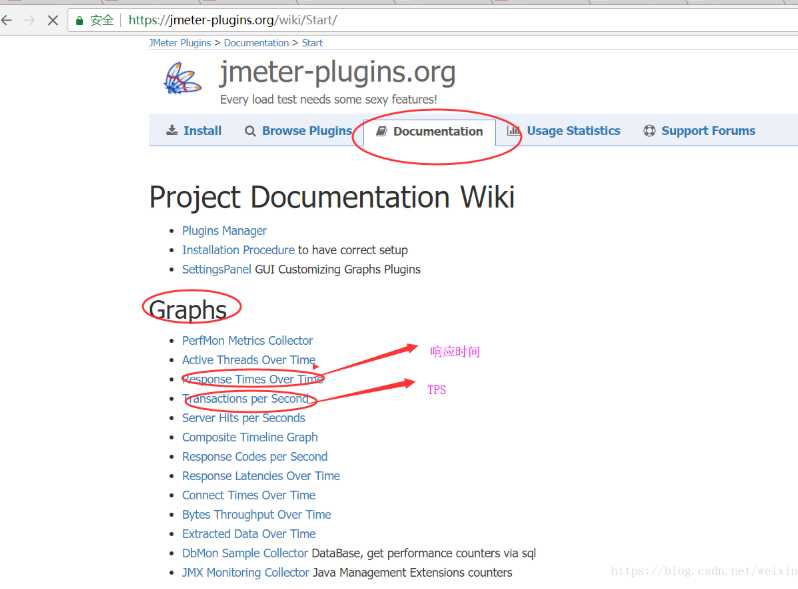Open the SettingsPanel link

pos(217,269)
